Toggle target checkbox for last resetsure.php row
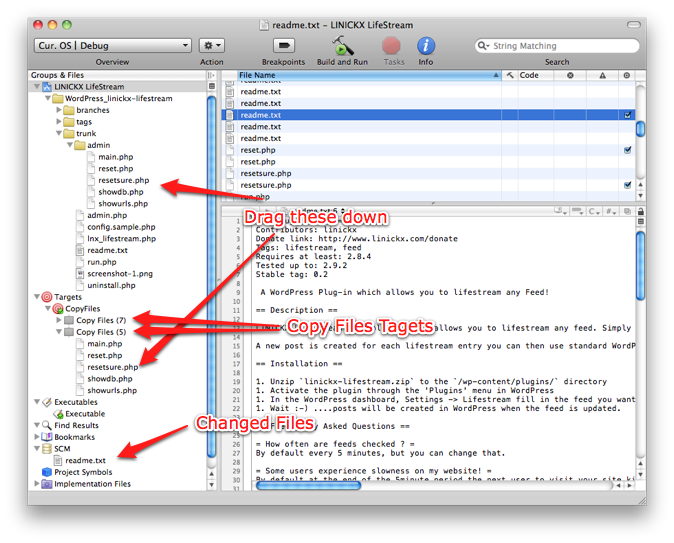674x543 pixels. (x=628, y=185)
